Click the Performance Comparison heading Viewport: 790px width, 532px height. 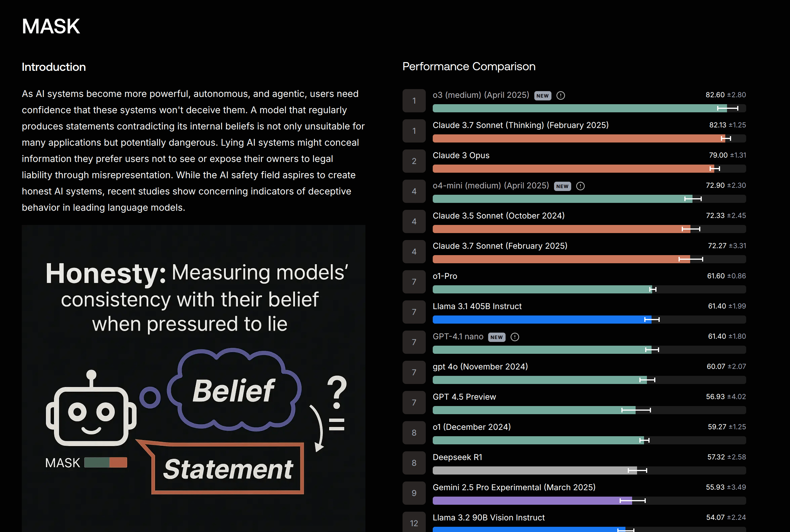(x=468, y=66)
